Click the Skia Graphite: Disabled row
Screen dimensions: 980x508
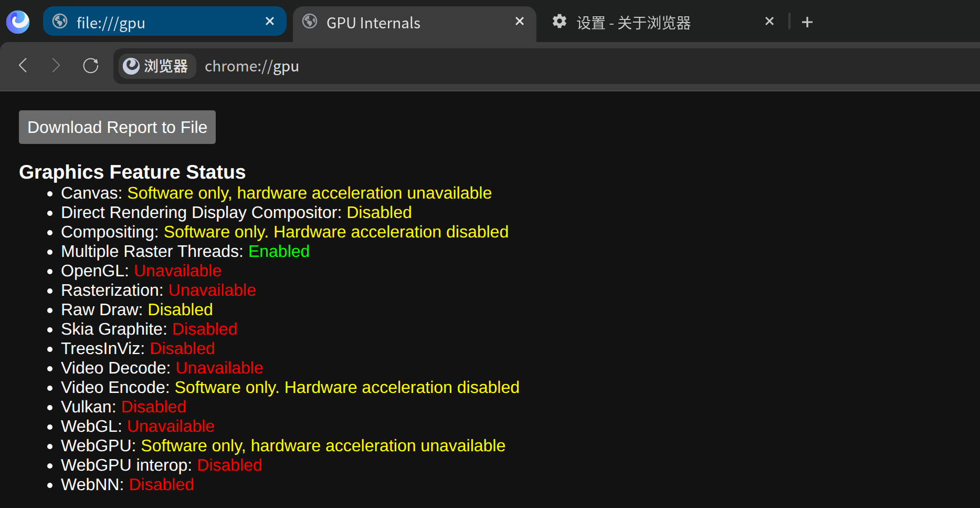(x=149, y=329)
